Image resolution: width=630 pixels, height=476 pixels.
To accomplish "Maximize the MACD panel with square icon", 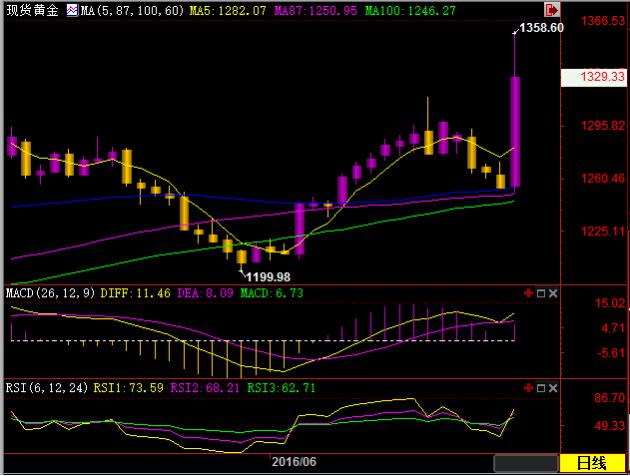I will pos(541,293).
